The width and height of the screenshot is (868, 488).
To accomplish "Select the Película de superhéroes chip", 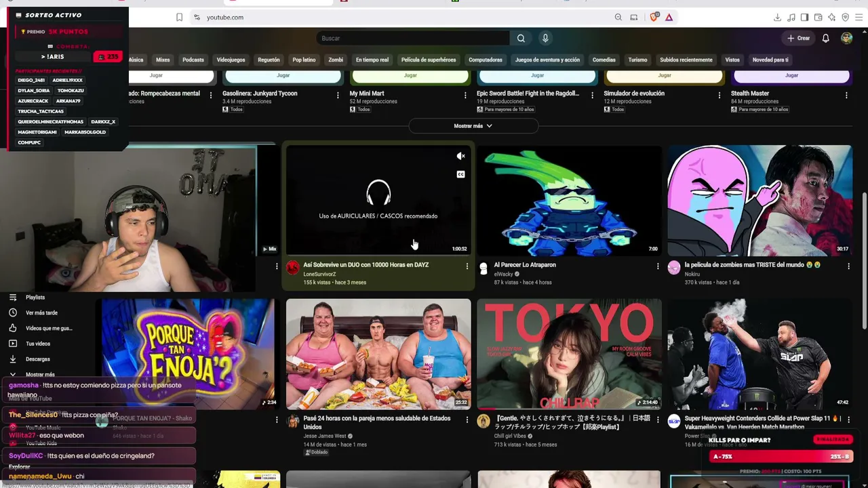I will tap(429, 60).
